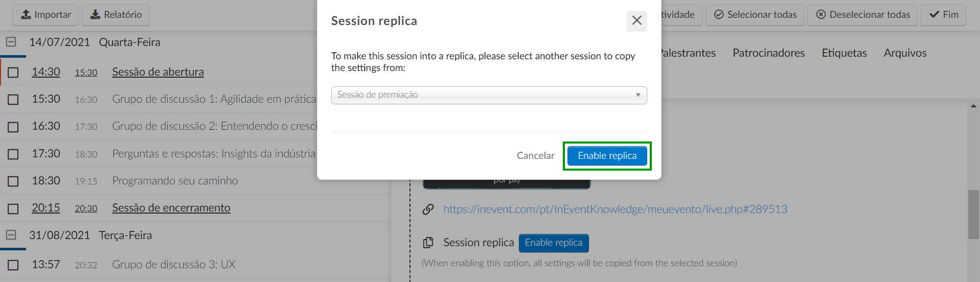This screenshot has width=980, height=282.
Task: Click Cancelar in the dialog
Action: point(535,156)
